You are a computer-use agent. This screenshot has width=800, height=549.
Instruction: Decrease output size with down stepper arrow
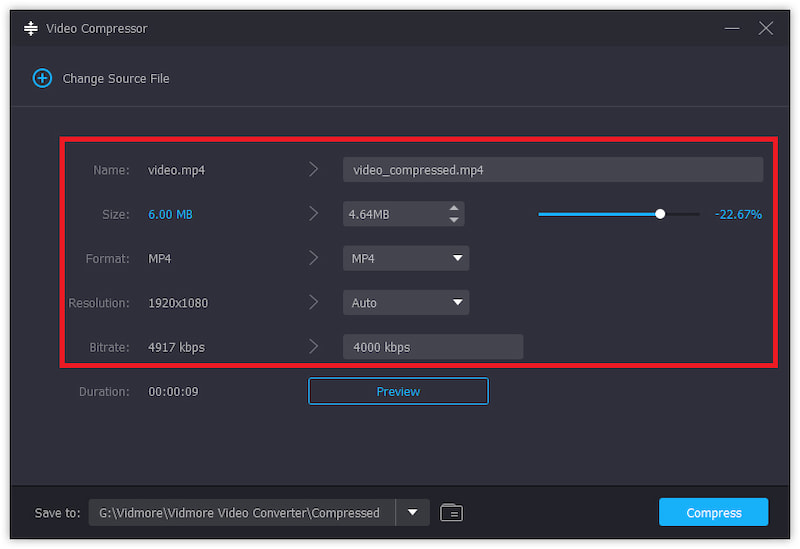click(x=454, y=220)
